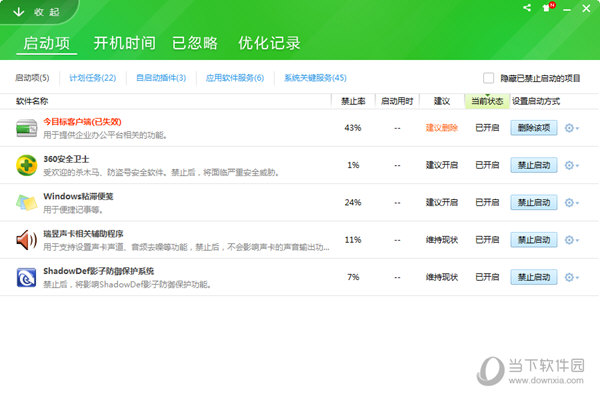Click 维持现状 in ShadowDef row

[x=442, y=277]
